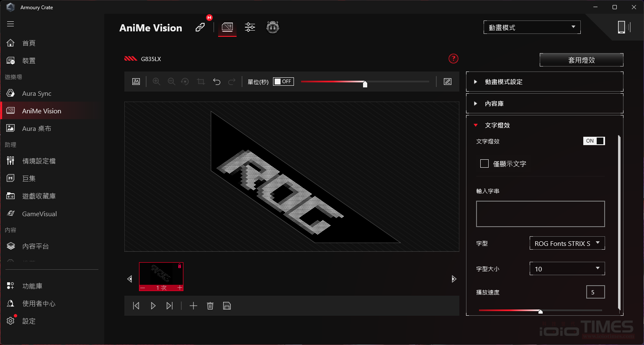Click the right panel vertical scrollbar
Image resolution: width=644 pixels, height=345 pixels.
click(619, 223)
